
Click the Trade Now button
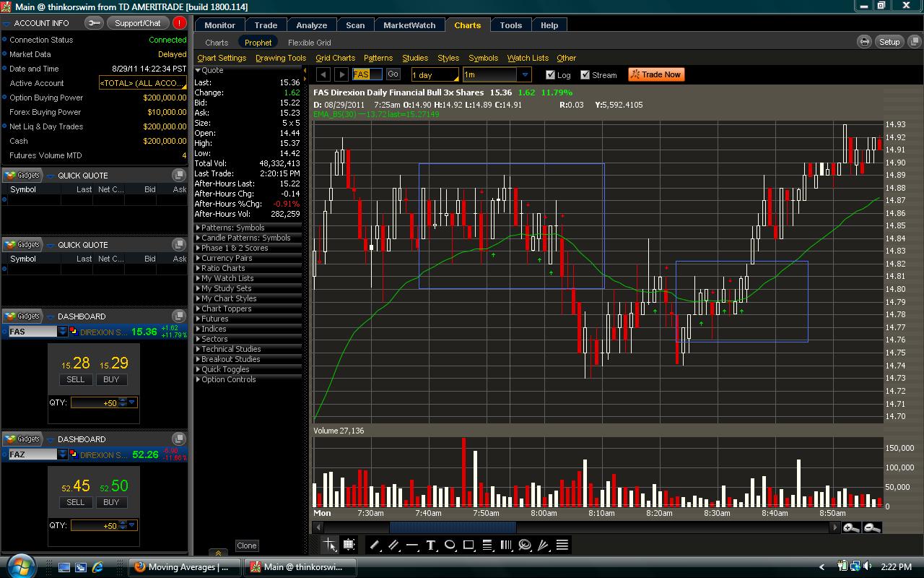coord(655,74)
